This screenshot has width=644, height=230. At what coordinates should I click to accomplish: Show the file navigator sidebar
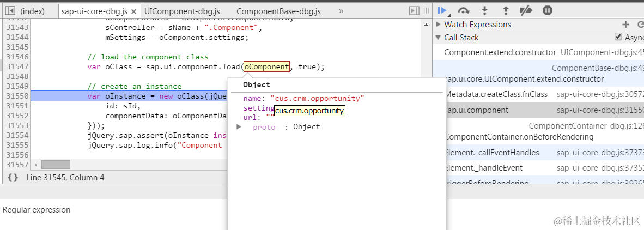tap(10, 11)
